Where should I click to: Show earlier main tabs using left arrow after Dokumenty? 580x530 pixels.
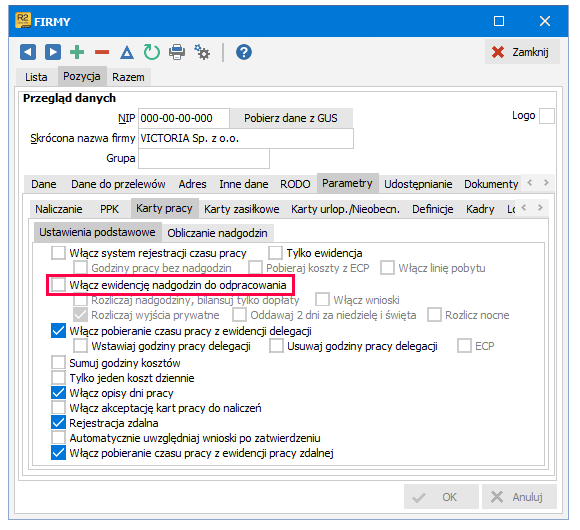point(530,182)
